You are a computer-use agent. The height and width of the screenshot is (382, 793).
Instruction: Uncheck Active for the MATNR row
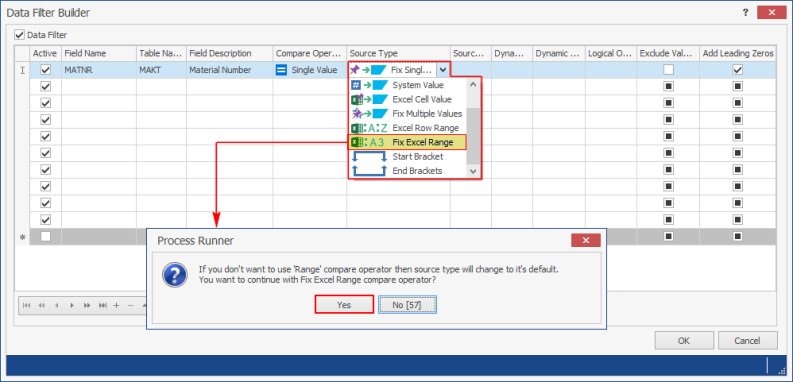pos(46,70)
